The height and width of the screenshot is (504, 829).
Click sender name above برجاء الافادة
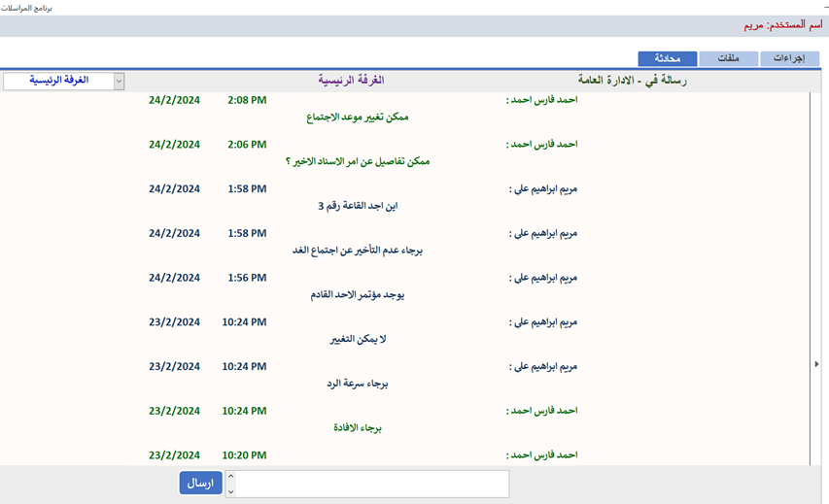click(542, 411)
